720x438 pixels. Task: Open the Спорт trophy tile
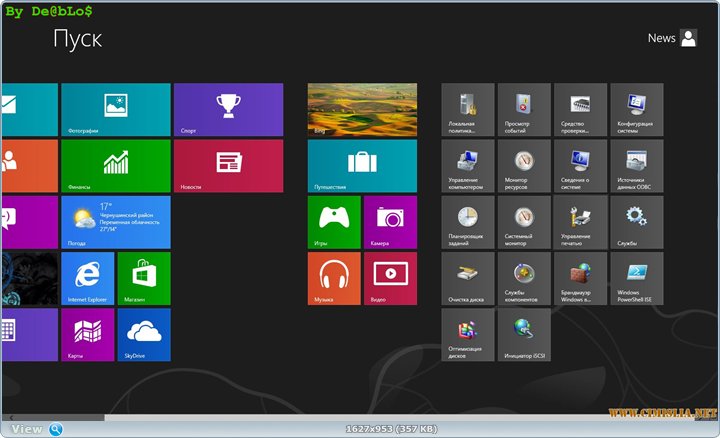[228, 109]
